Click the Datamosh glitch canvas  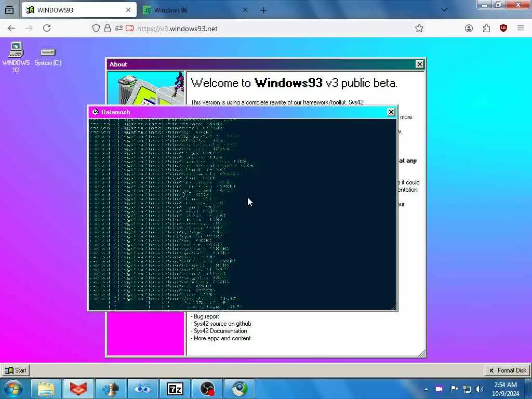pos(242,214)
